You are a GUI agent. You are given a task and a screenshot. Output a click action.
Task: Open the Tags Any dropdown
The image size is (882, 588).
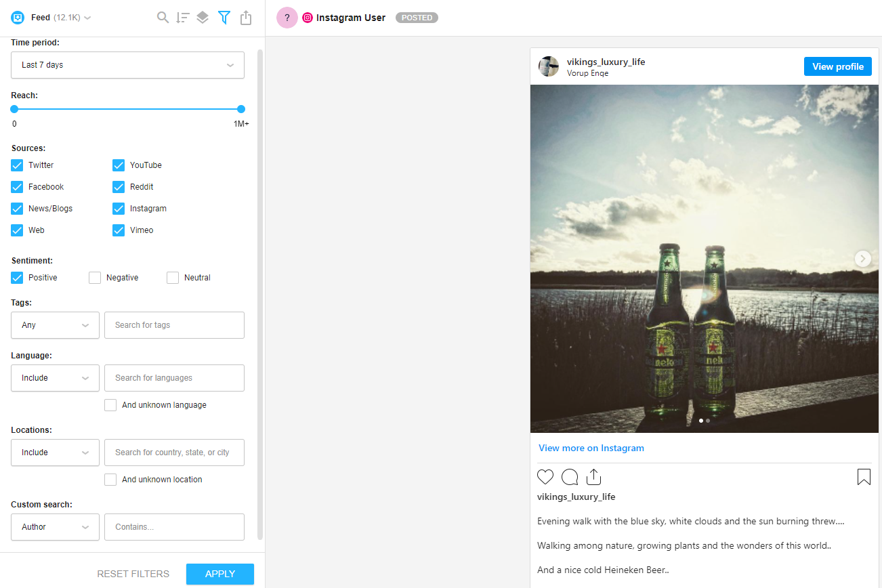tap(55, 325)
